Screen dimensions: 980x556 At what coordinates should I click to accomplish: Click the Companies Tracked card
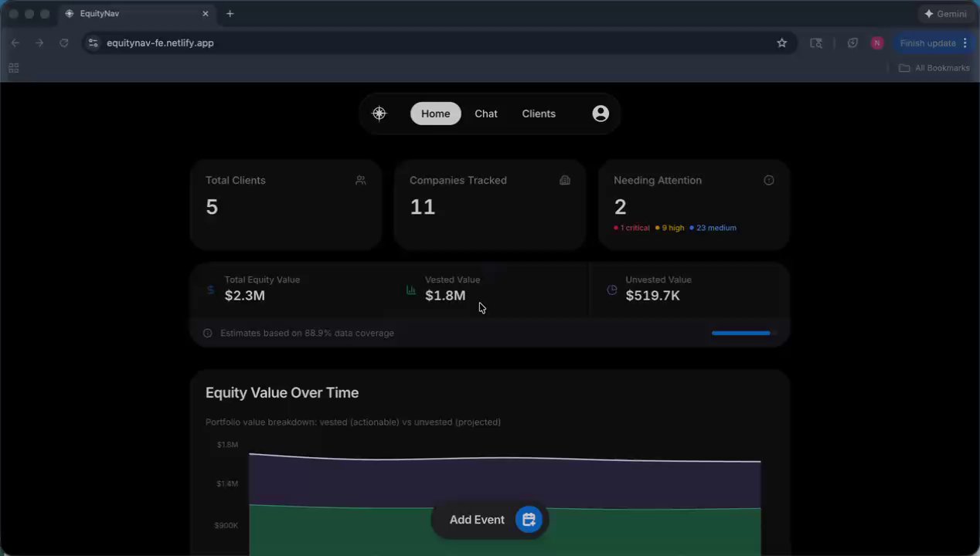pyautogui.click(x=490, y=205)
